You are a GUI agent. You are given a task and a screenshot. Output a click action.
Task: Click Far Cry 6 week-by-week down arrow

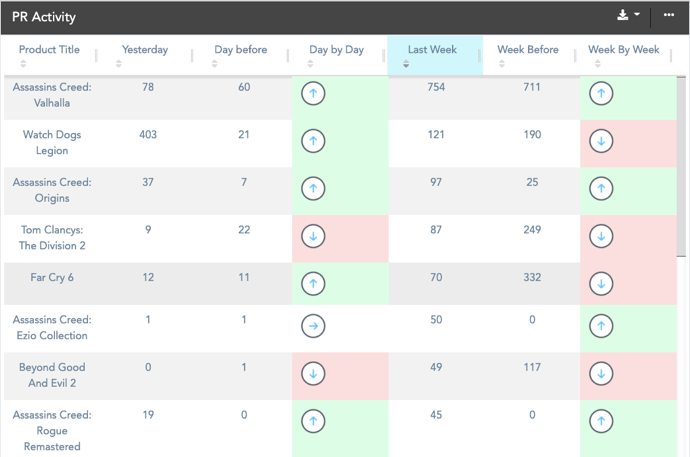tap(601, 284)
